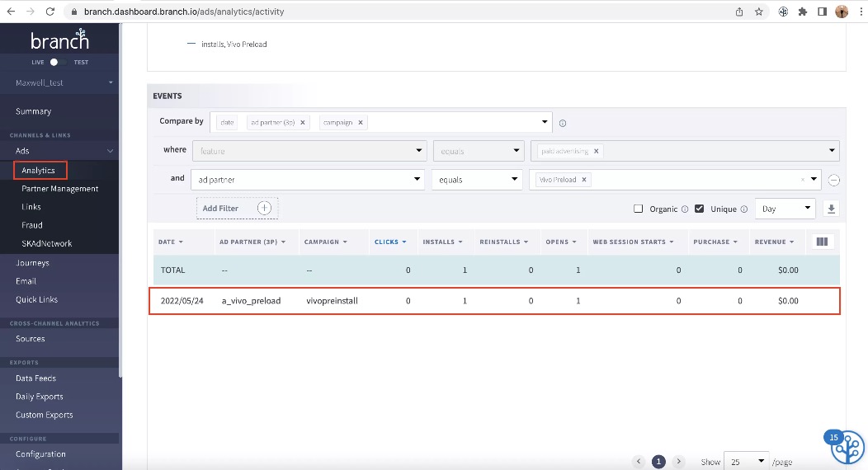Open browser extensions puzzle icon
Image resolution: width=868 pixels, height=470 pixels.
(802, 12)
